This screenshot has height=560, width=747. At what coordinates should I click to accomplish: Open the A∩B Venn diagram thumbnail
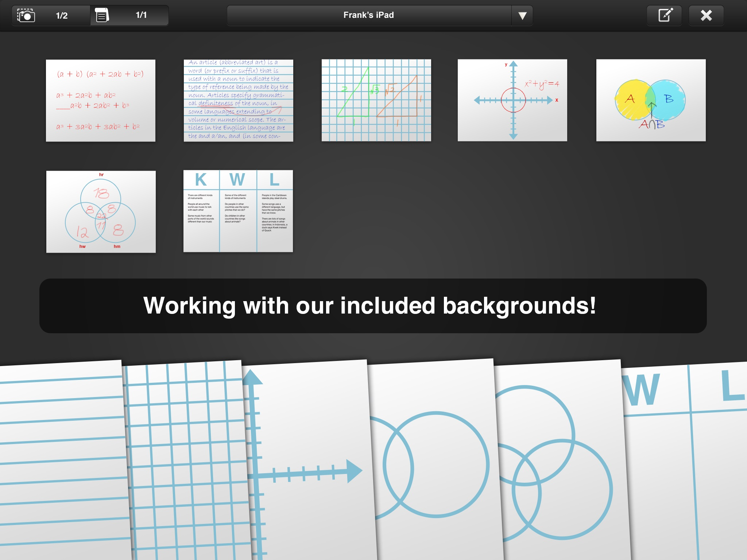651,101
